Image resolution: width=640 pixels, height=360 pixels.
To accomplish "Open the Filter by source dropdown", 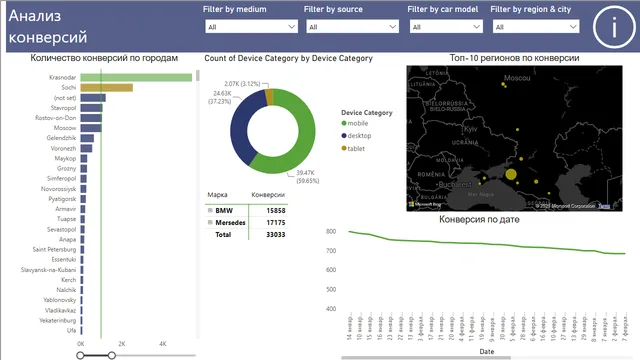I will point(352,27).
